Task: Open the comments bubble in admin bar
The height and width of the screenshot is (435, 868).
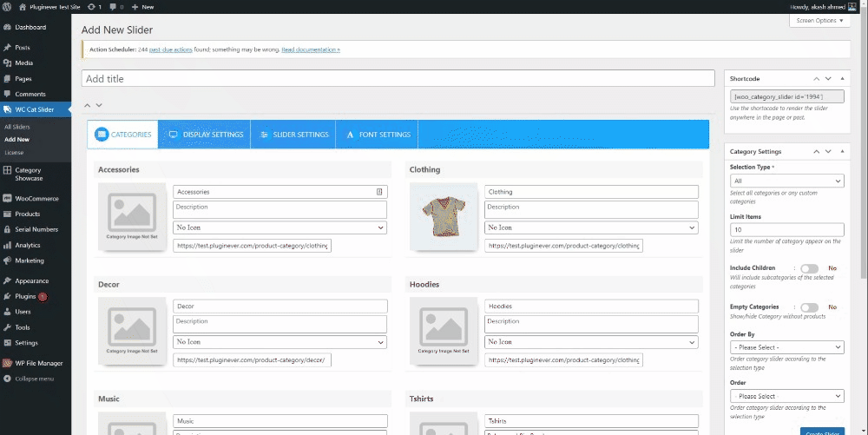Action: 113,7
